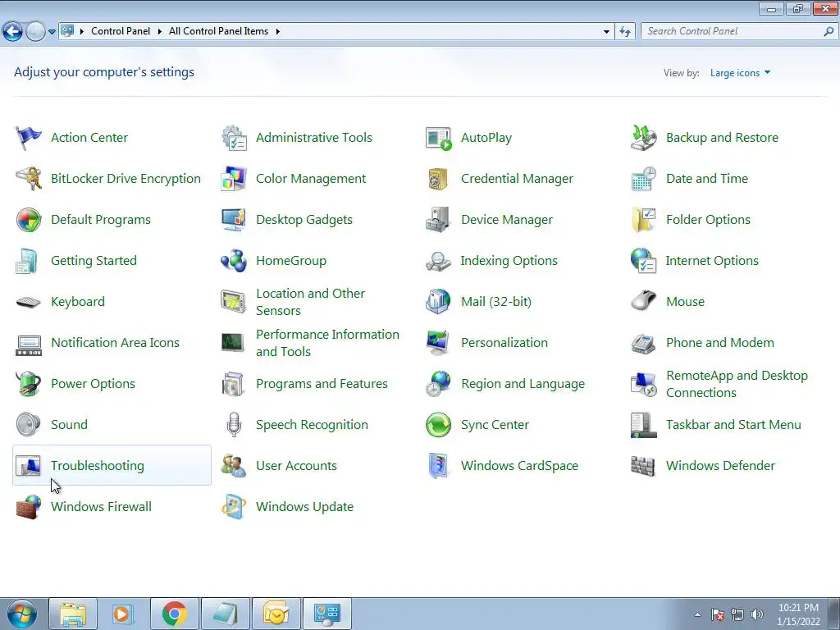The height and width of the screenshot is (630, 840).
Task: Click the Windows CardSpace link
Action: coord(519,466)
